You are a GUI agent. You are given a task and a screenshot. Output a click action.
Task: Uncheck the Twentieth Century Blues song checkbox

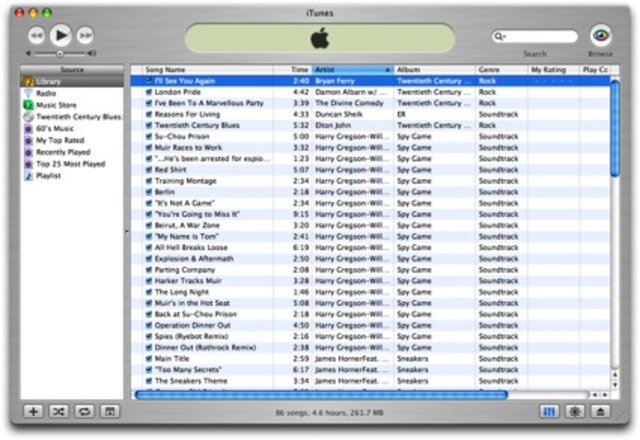[x=149, y=125]
